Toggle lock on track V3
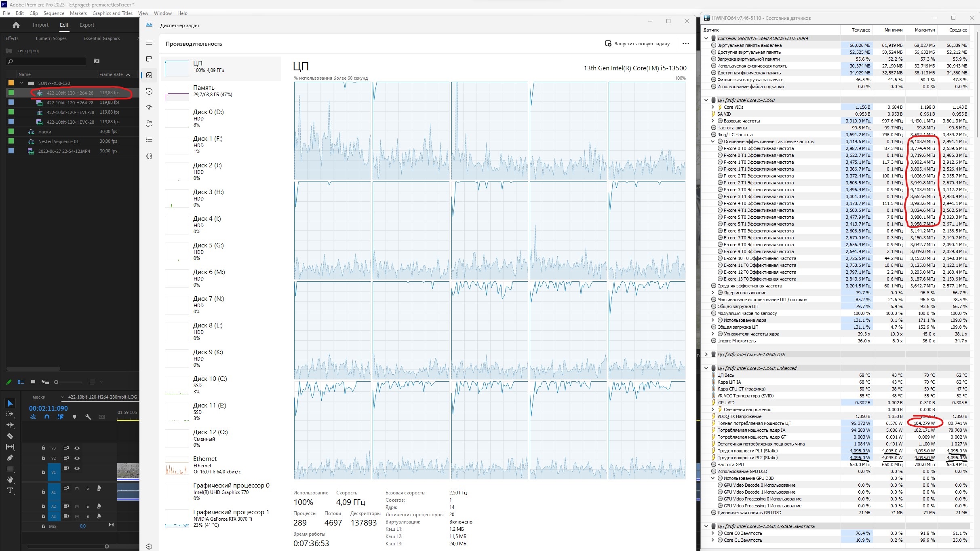The width and height of the screenshot is (980, 551). click(43, 448)
